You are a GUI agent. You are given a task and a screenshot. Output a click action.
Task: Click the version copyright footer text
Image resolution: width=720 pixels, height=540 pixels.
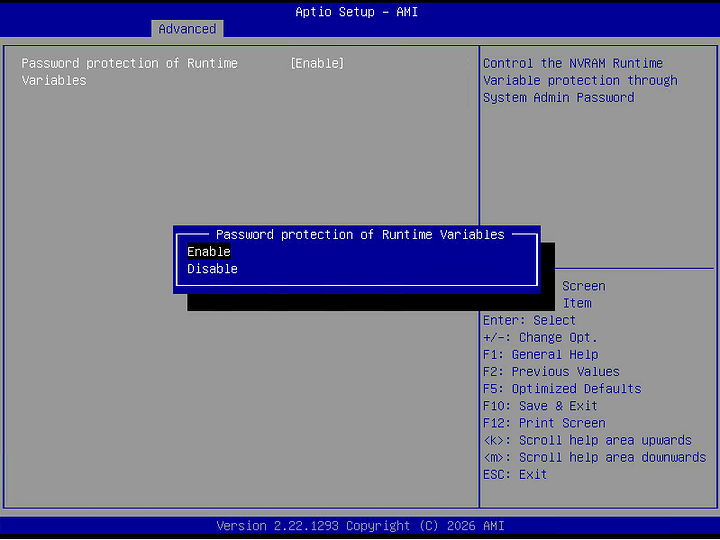click(x=360, y=526)
